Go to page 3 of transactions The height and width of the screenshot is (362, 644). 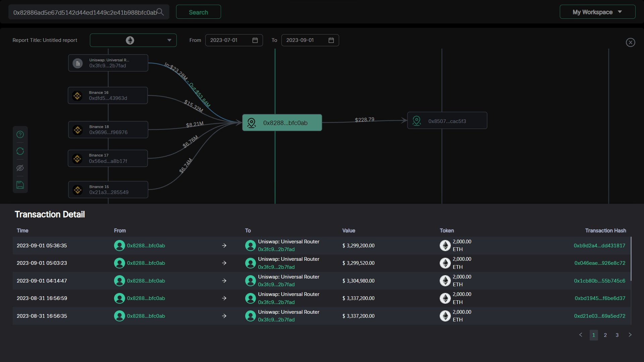617,335
